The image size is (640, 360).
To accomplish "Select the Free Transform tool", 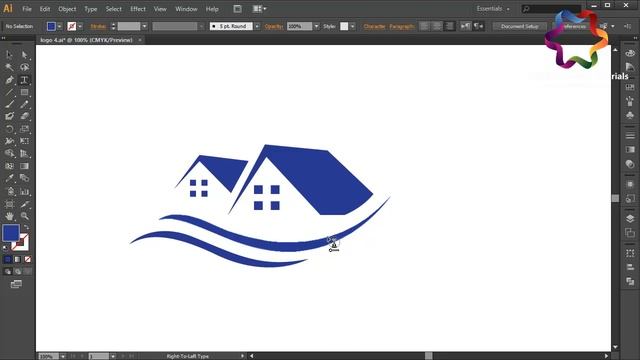I will tap(24, 141).
